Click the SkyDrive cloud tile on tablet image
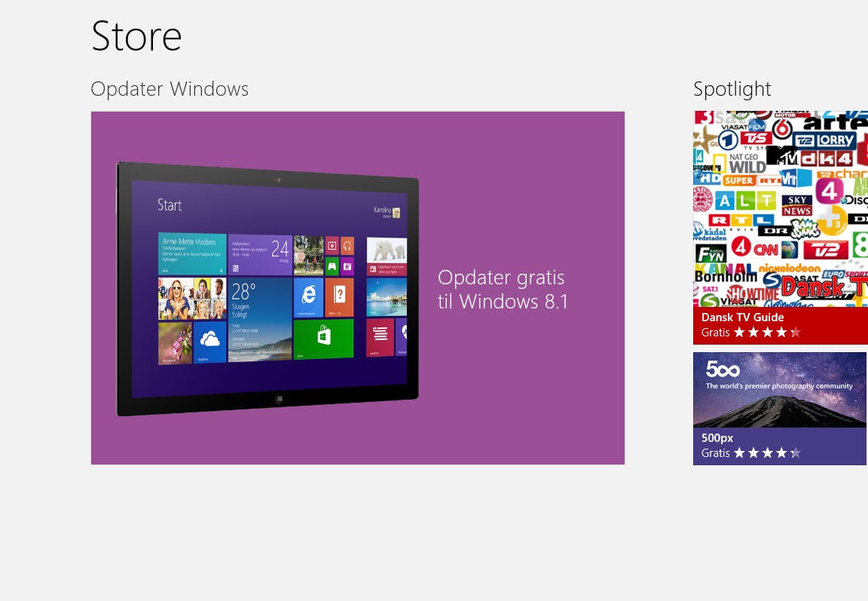868x601 pixels. (x=209, y=342)
